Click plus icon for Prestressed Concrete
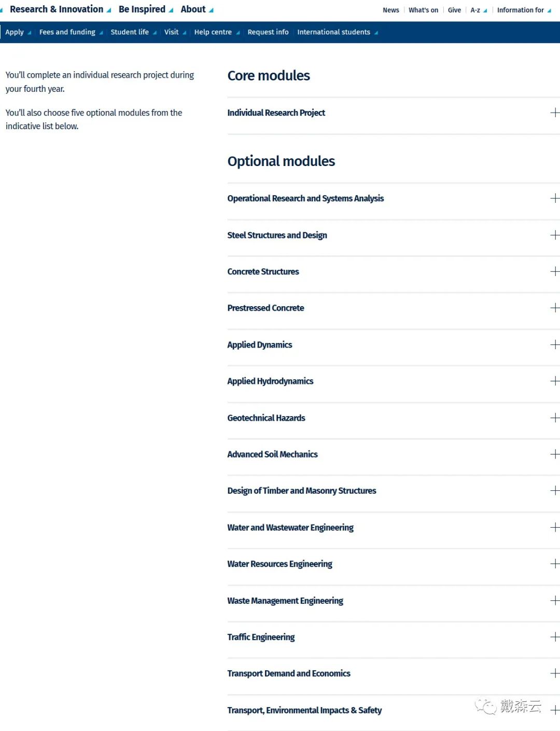Viewport: 560px width, 731px height. 555,308
